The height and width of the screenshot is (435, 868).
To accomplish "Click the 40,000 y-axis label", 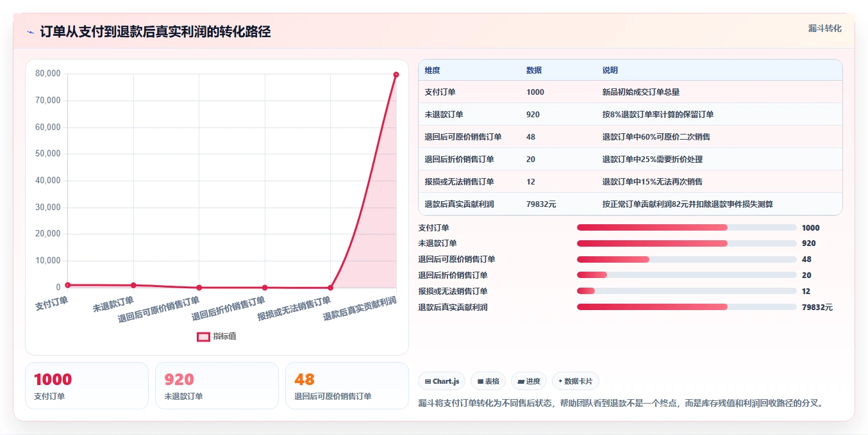I will [x=48, y=181].
